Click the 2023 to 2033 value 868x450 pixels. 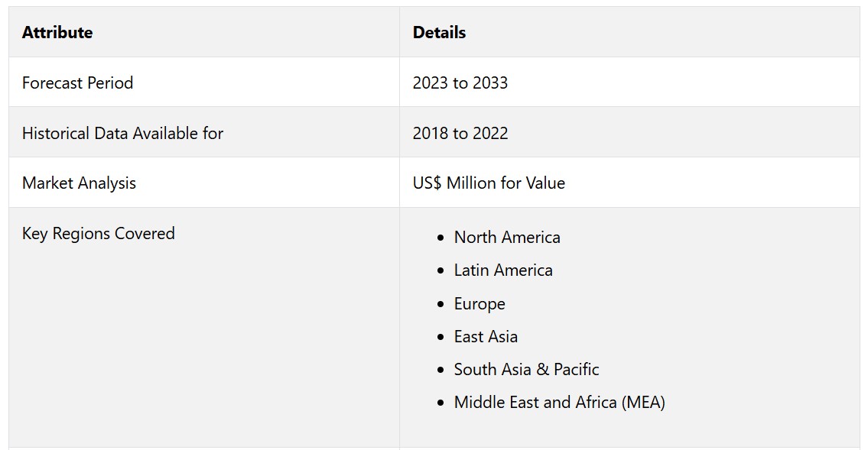tap(460, 83)
